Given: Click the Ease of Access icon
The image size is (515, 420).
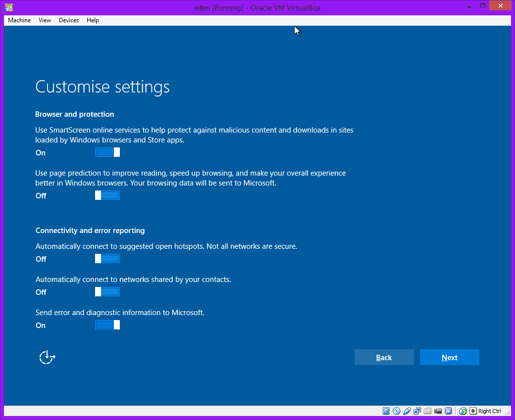Looking at the screenshot, I should (47, 357).
